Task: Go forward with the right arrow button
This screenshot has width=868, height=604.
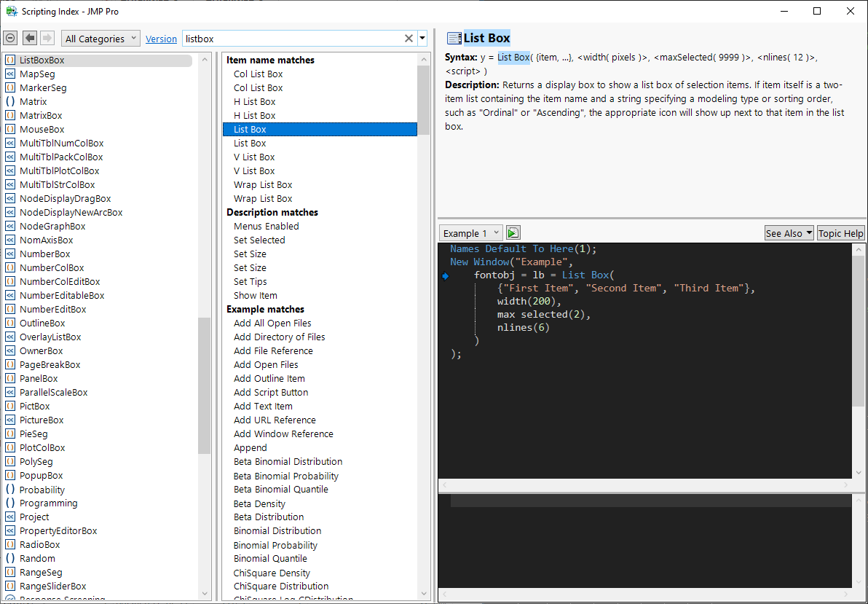Action: 47,38
